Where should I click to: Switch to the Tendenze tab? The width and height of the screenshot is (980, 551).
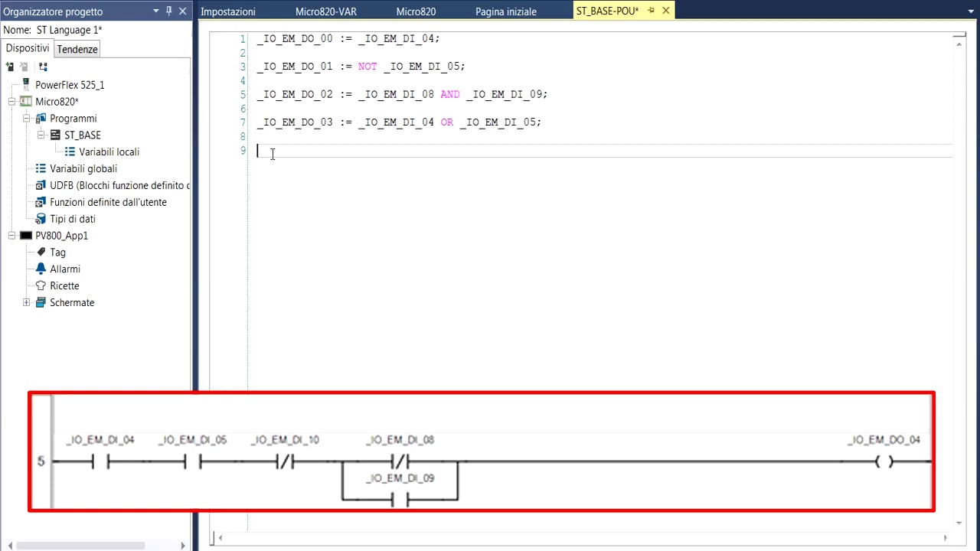77,49
